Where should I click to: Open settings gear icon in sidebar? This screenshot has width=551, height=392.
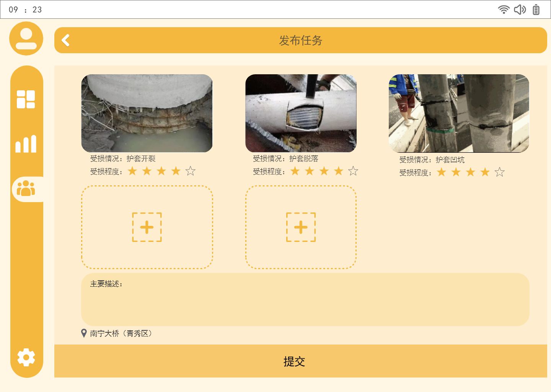[26, 358]
